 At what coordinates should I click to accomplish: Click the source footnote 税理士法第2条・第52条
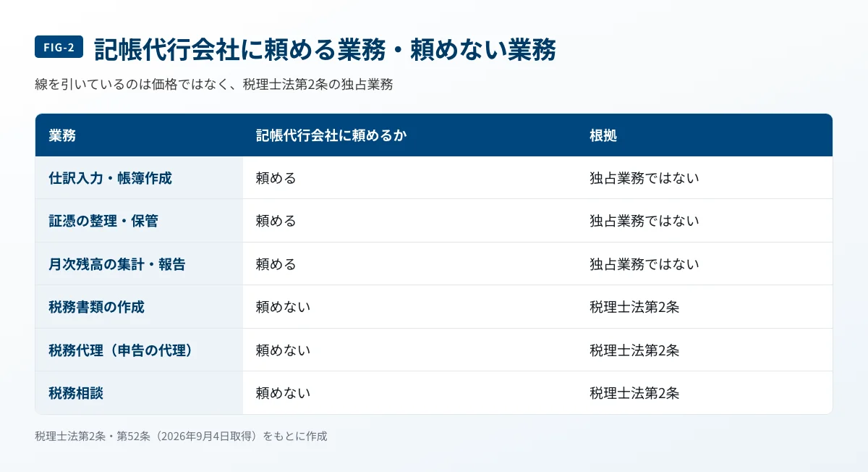(x=181, y=437)
